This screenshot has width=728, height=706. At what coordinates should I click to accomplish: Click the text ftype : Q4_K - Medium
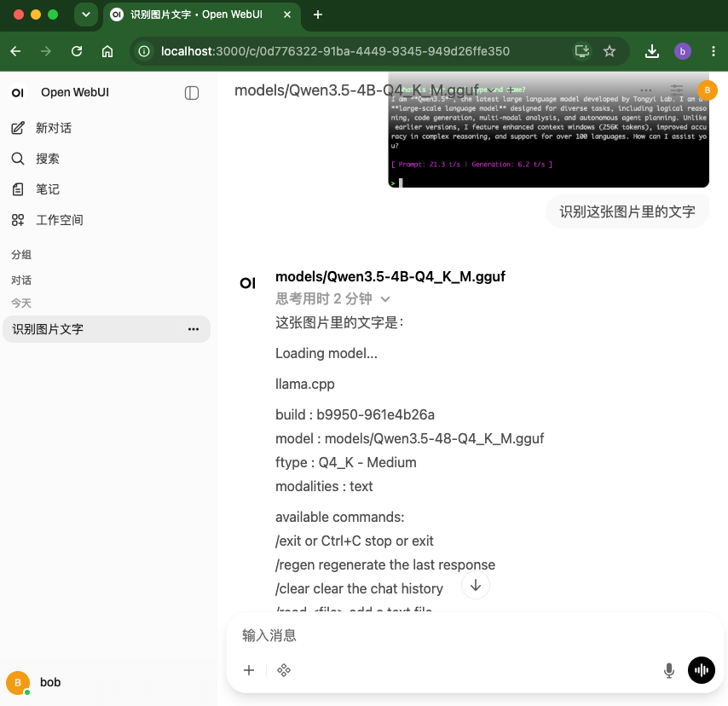pos(346,462)
